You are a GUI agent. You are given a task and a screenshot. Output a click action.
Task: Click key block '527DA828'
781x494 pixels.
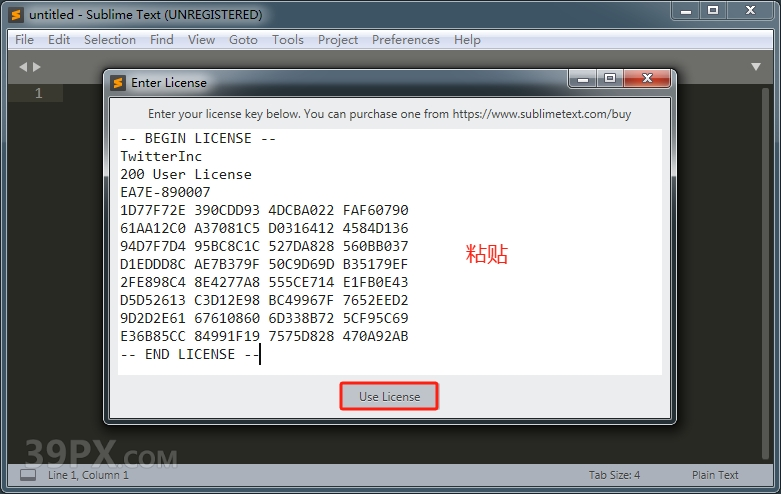tap(301, 246)
